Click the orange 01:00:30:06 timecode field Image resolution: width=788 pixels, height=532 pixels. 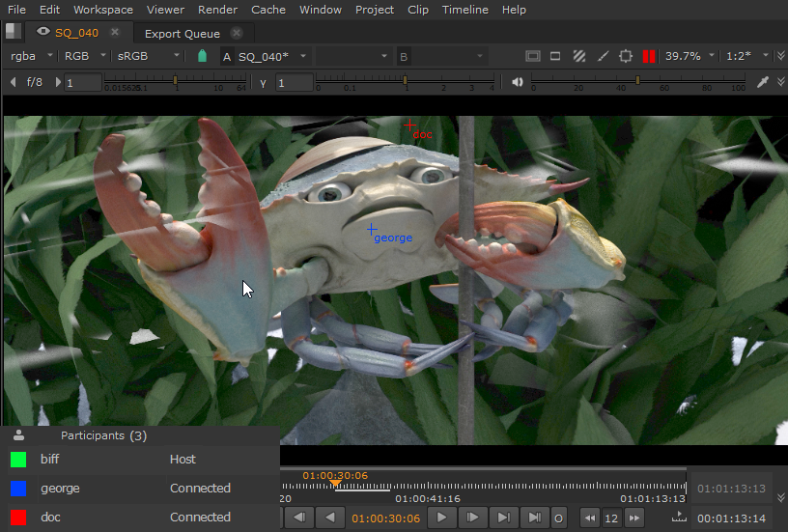[x=385, y=518]
